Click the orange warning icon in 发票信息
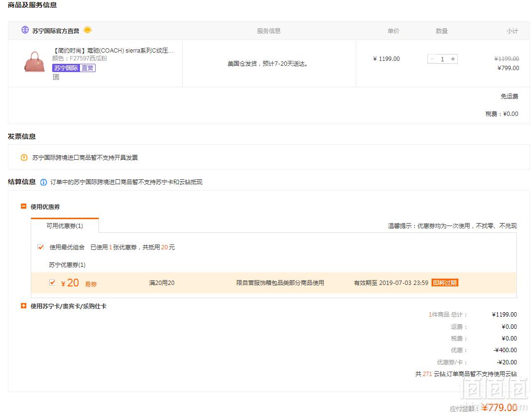The width and height of the screenshot is (532, 415). point(24,157)
